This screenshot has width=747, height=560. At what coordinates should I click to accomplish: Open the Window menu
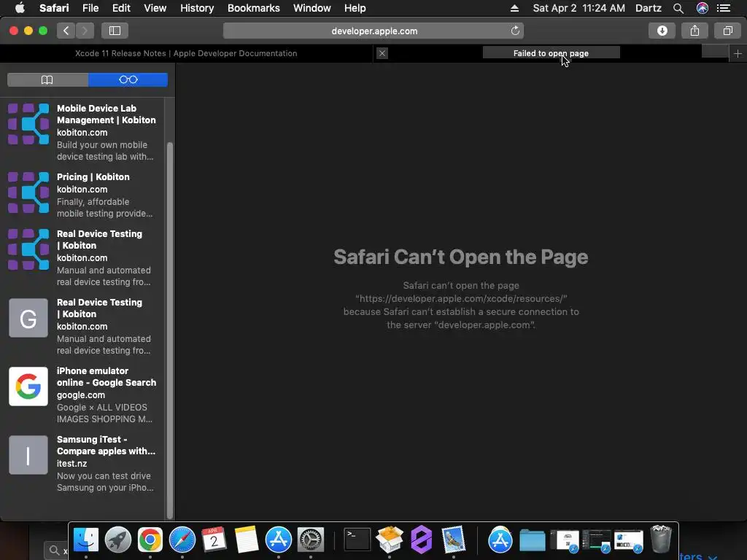point(311,8)
